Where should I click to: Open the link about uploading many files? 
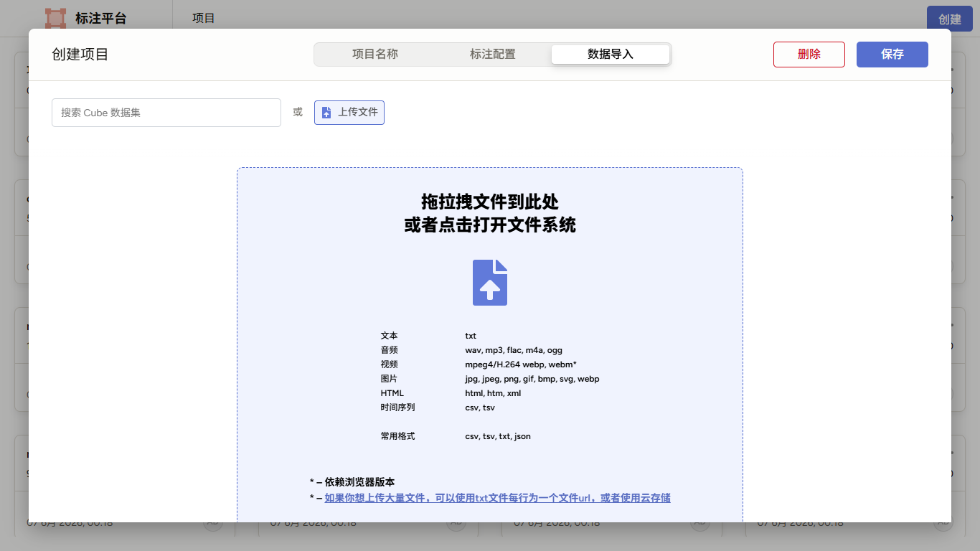497,498
